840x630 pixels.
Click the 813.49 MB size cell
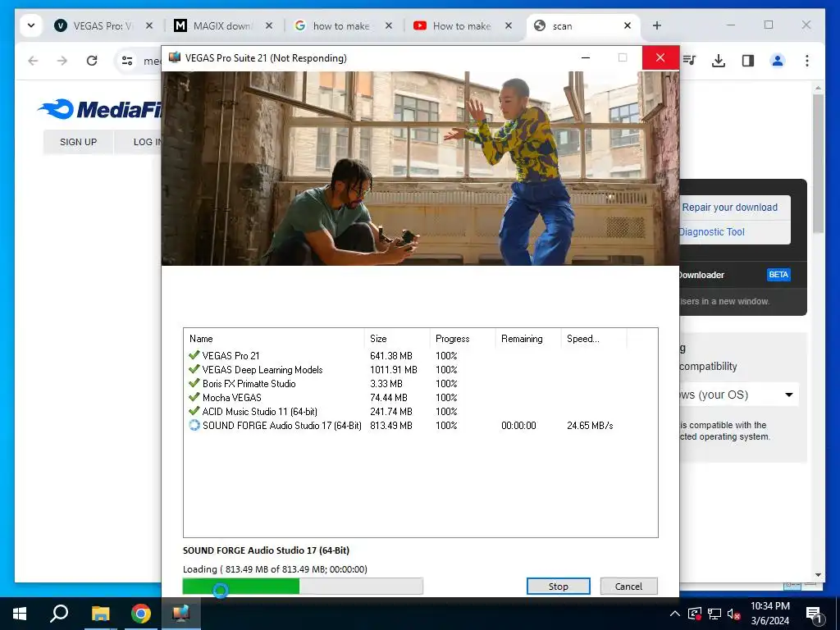coord(391,426)
